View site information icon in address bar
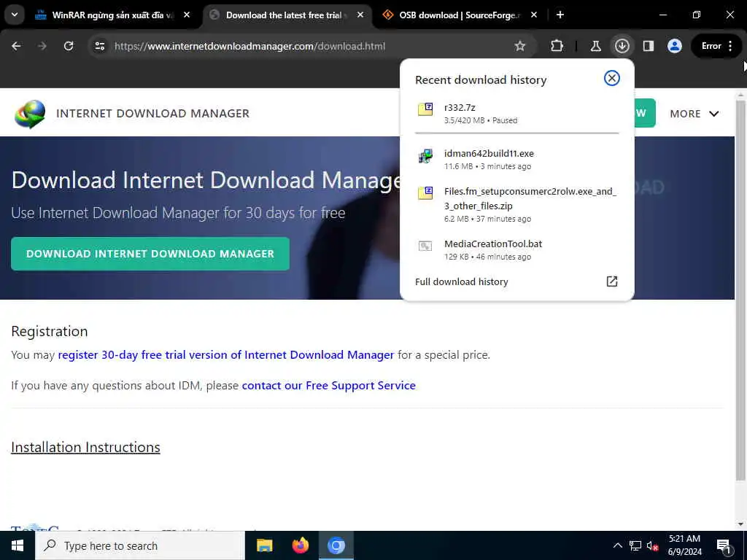Screen dimensions: 747x560 100,46
